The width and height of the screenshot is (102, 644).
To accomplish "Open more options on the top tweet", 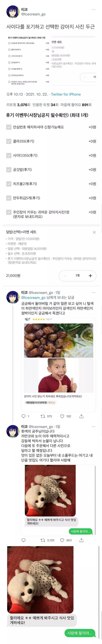I will click(93, 9).
